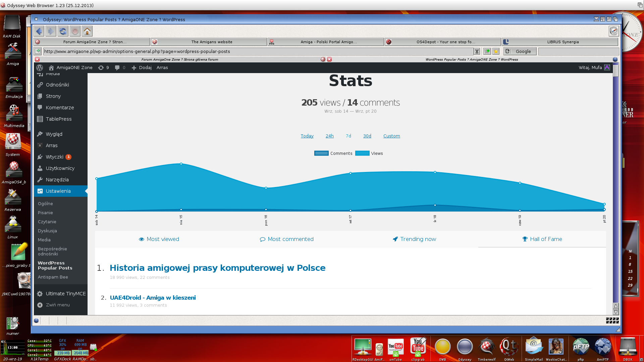Stop page loading with the stop button
This screenshot has height=362, width=644.
(x=75, y=31)
